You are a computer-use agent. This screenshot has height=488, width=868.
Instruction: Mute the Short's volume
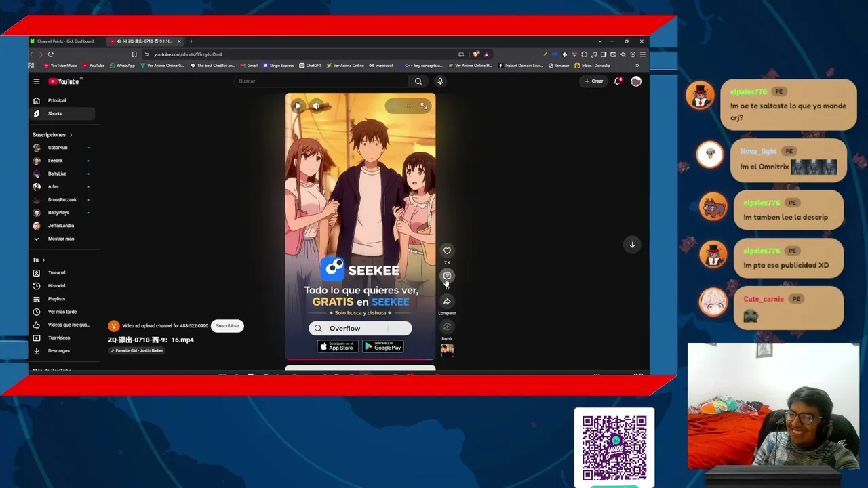316,106
